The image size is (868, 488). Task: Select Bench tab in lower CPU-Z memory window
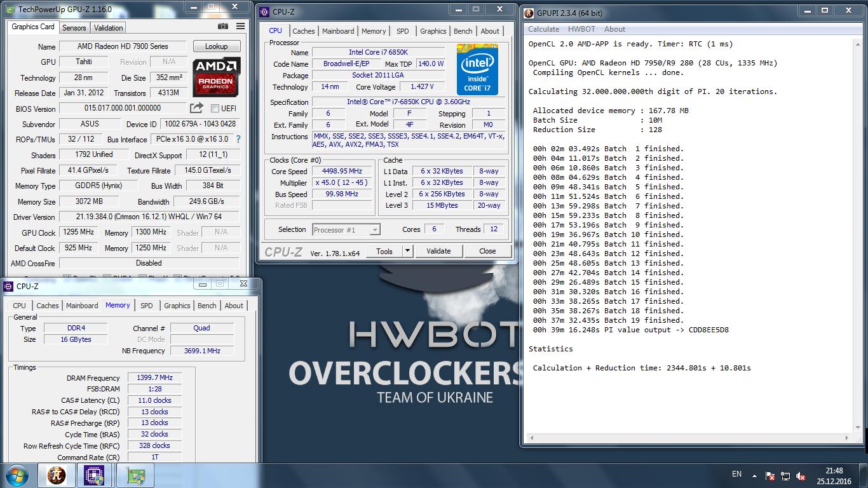[207, 306]
